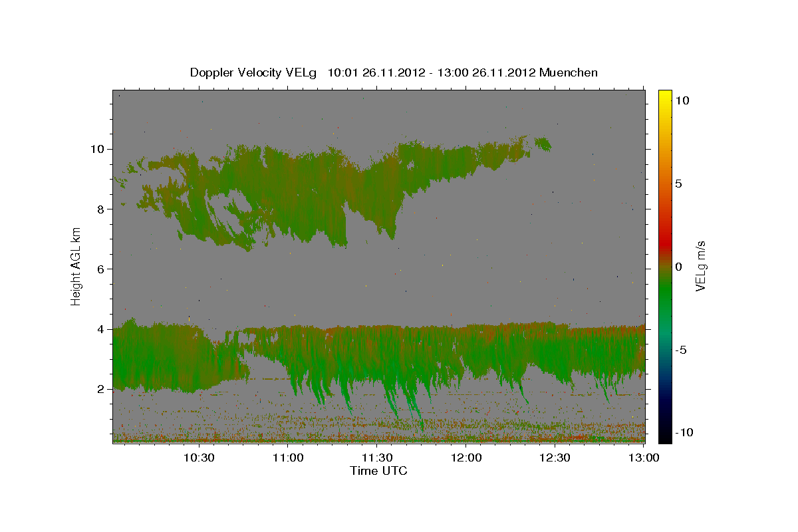Screen dimensions: 798x532
Task: Click the height tick label 6
Action: coord(102,269)
